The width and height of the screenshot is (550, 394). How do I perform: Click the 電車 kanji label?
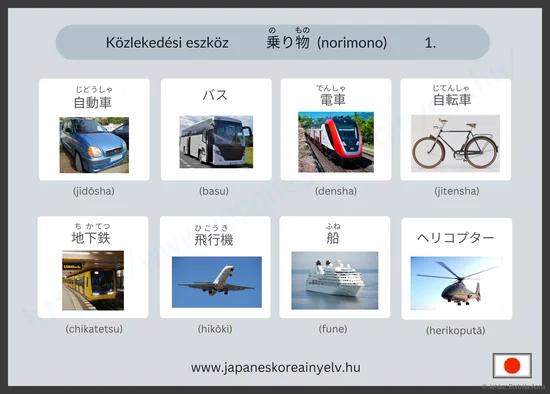point(333,100)
